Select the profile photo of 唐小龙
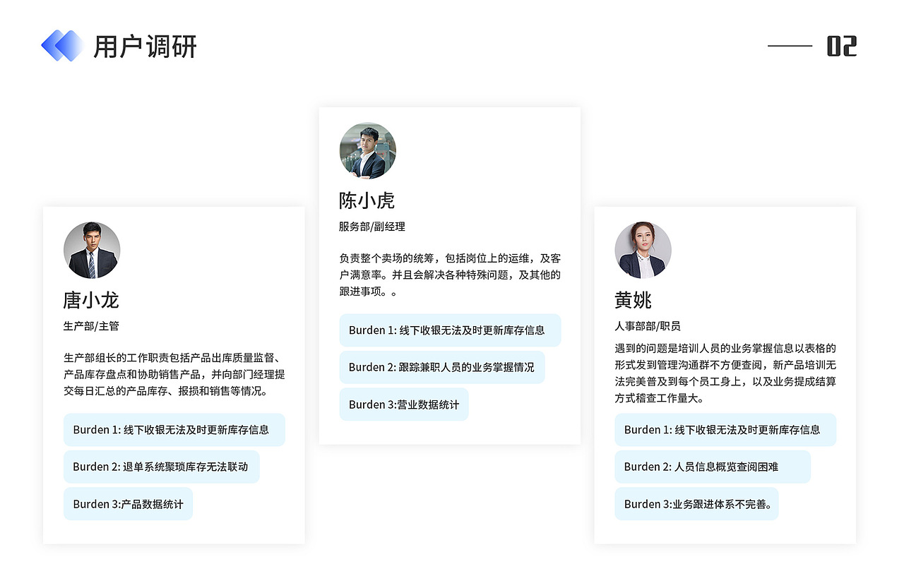 pos(91,250)
